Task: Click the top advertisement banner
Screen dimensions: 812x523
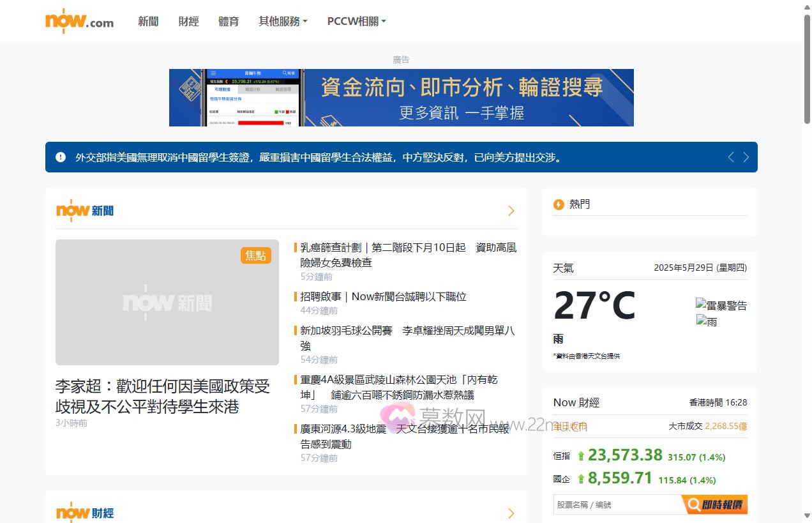Action: coord(401,98)
